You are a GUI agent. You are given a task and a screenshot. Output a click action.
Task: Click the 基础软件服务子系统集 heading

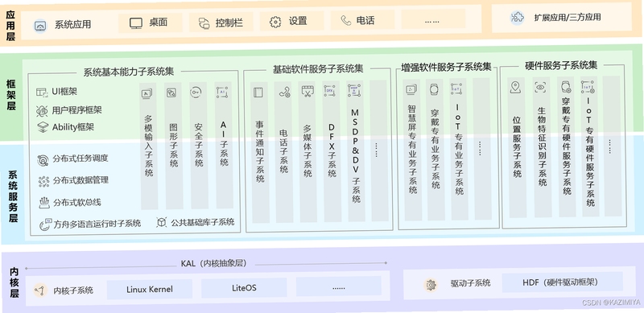point(318,68)
